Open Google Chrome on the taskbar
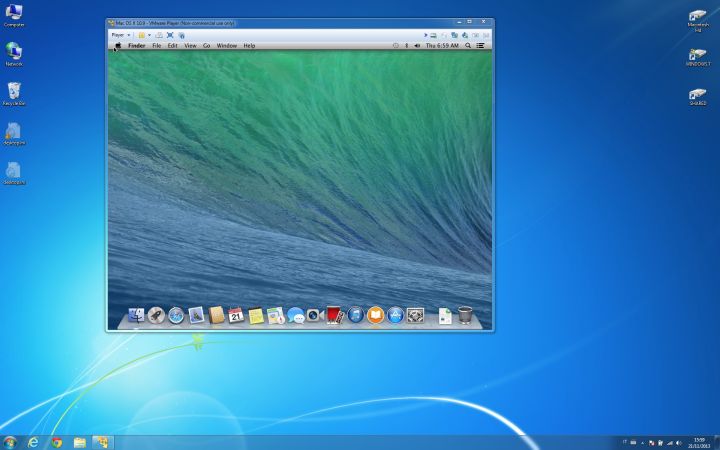 pos(56,443)
